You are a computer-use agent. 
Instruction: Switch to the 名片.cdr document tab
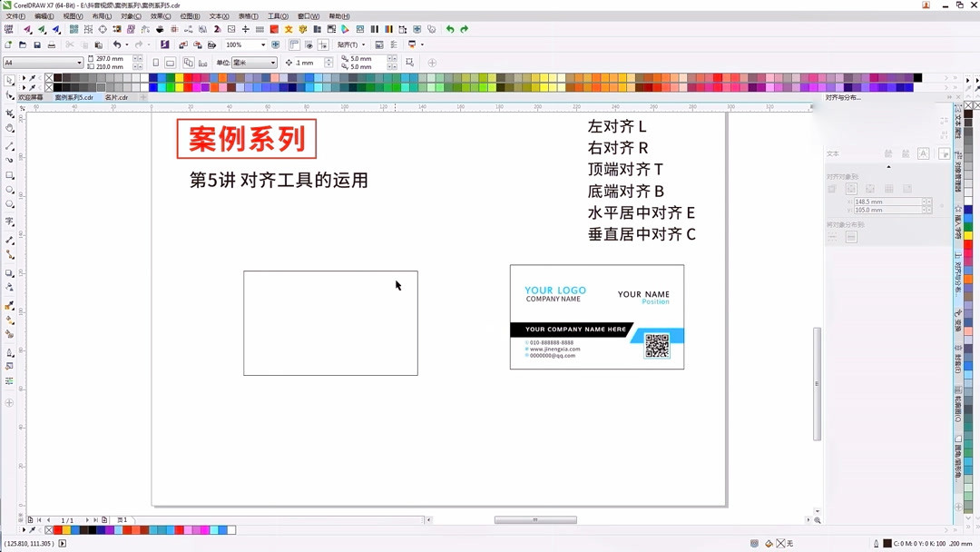coord(116,97)
